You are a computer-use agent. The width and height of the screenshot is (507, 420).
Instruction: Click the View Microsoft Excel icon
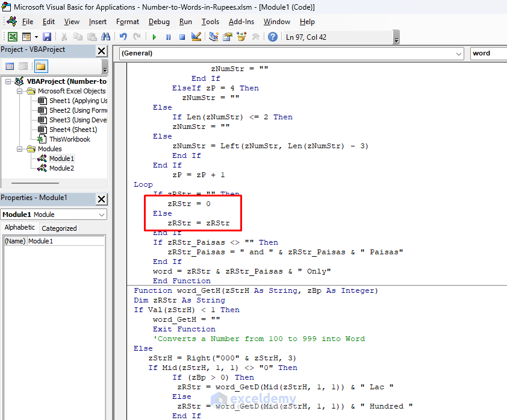click(12, 37)
